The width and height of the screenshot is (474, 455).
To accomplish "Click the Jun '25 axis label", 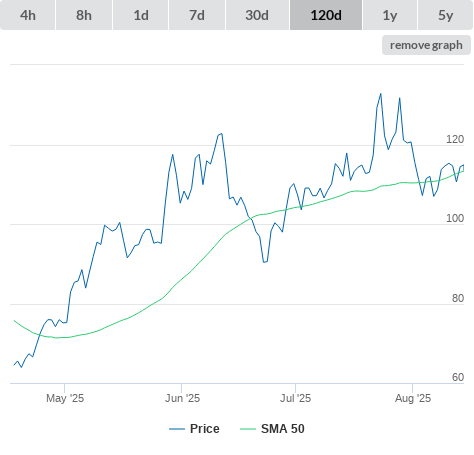I will tap(182, 398).
